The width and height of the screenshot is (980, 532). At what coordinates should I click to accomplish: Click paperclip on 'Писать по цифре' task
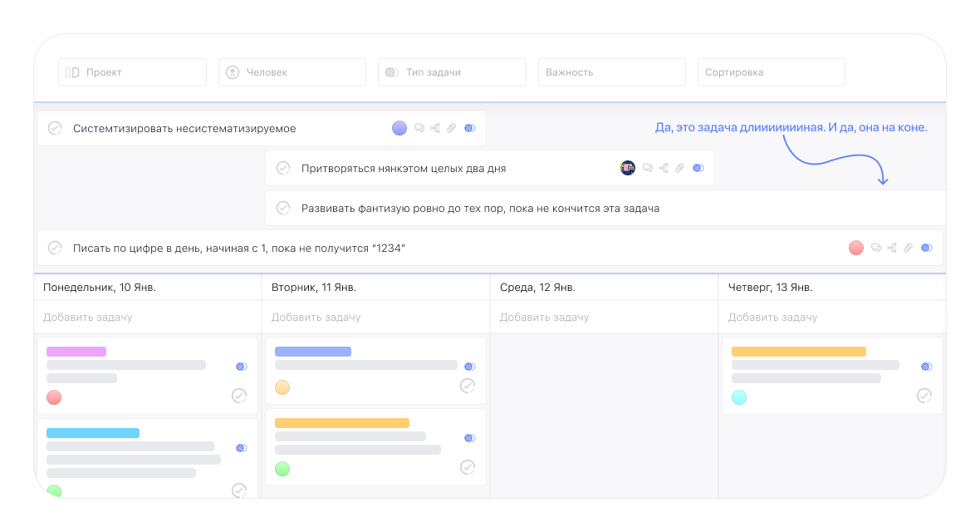point(909,248)
